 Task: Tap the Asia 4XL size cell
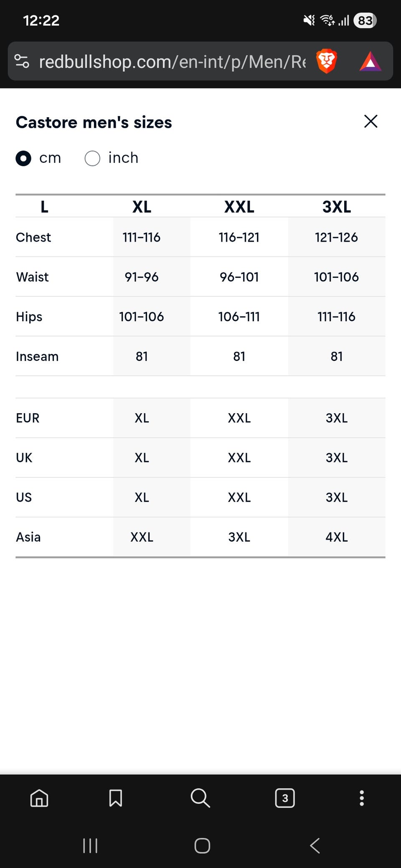pyautogui.click(x=336, y=537)
